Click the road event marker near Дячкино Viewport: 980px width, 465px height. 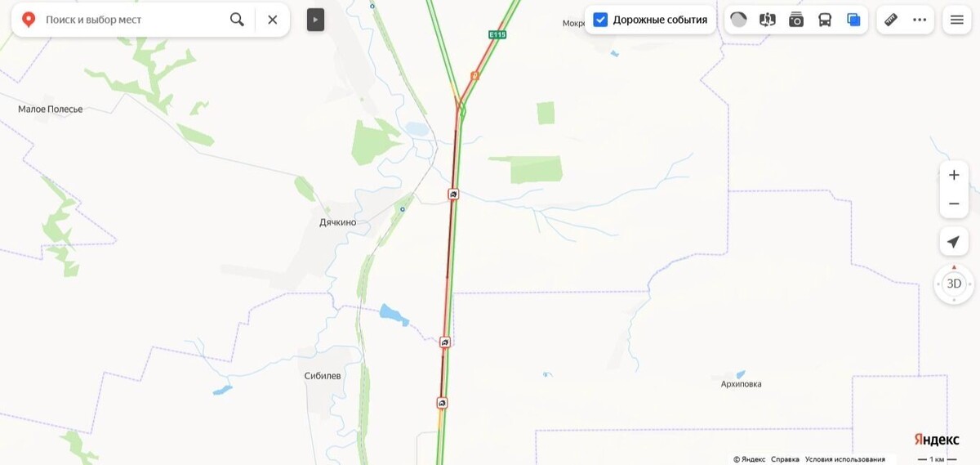(453, 194)
